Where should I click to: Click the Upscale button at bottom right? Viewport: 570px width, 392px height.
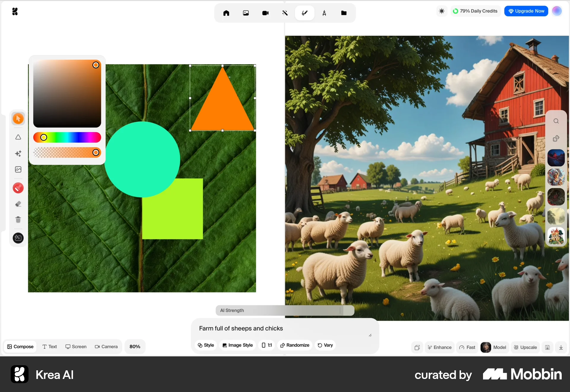click(525, 347)
